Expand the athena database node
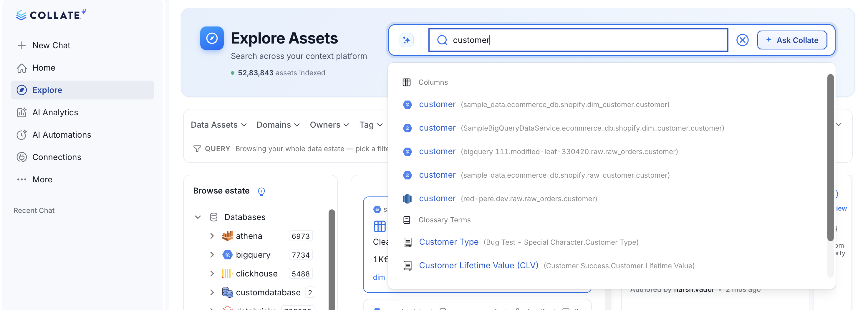This screenshot has height=310, width=868. click(x=212, y=236)
